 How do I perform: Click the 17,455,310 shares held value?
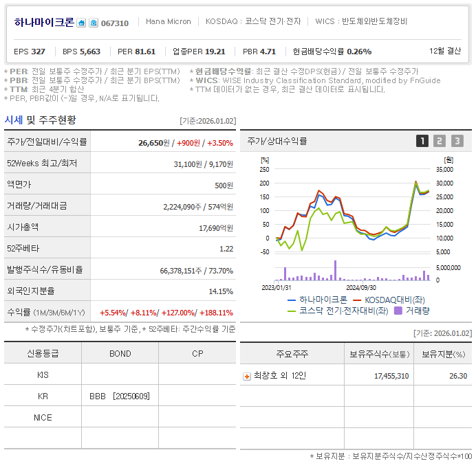coord(391,377)
